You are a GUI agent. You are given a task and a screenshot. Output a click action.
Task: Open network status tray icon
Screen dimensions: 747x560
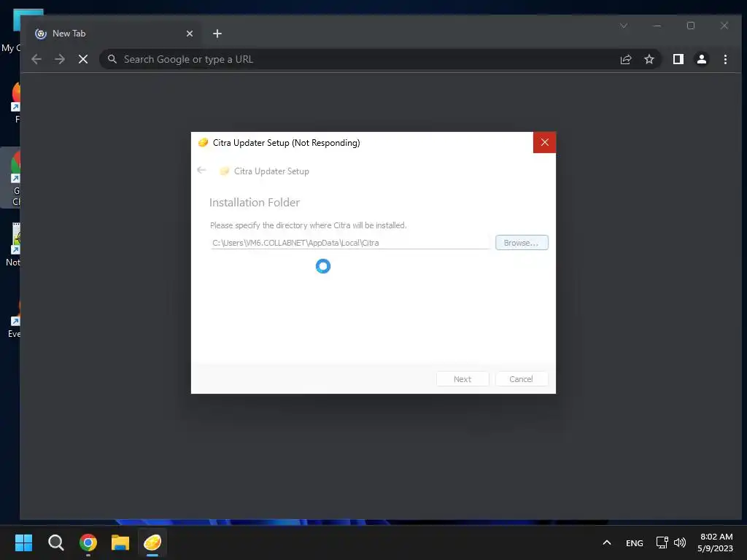pyautogui.click(x=662, y=542)
